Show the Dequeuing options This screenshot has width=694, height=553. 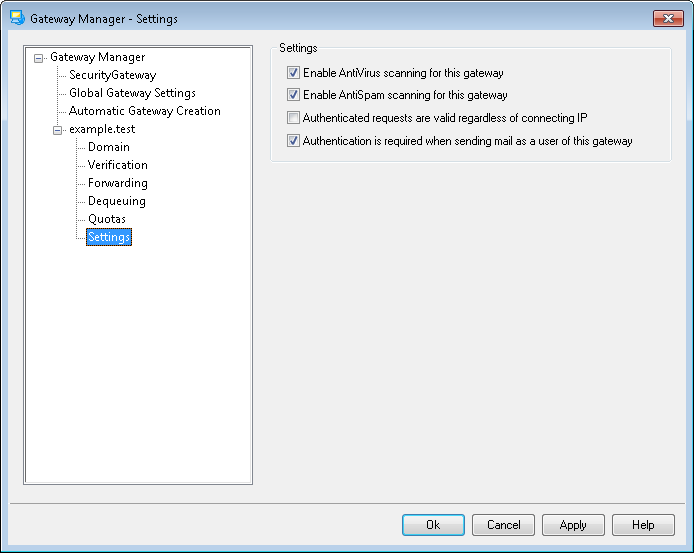pyautogui.click(x=116, y=201)
